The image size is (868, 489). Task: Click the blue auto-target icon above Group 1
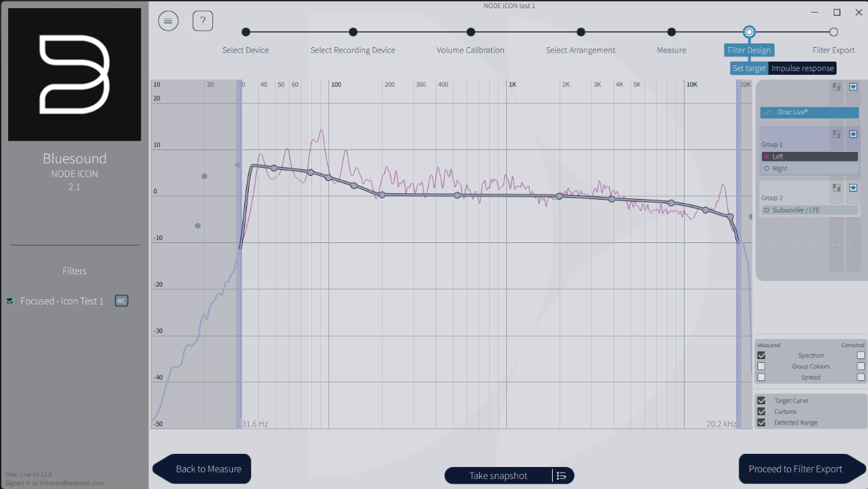[853, 134]
